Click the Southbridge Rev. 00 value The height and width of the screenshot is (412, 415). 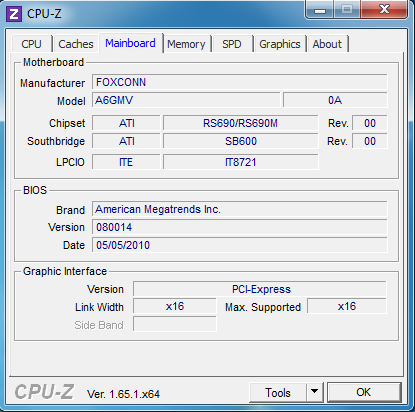370,141
